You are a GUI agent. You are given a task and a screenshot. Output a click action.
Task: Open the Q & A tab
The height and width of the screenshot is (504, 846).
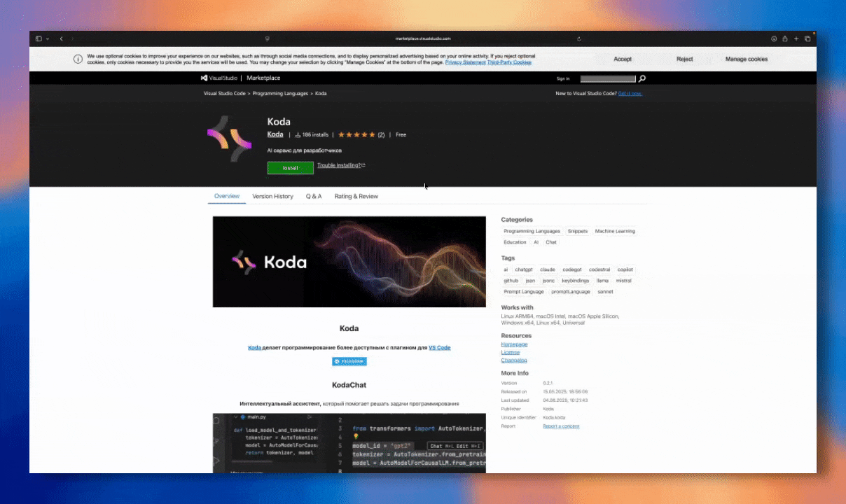tap(314, 196)
